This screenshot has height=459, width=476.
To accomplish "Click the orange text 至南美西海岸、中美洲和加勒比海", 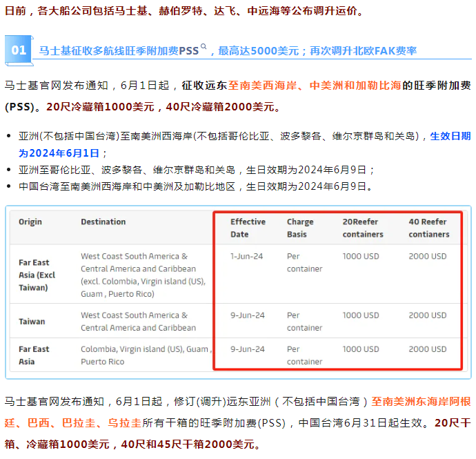I will coord(315,86).
